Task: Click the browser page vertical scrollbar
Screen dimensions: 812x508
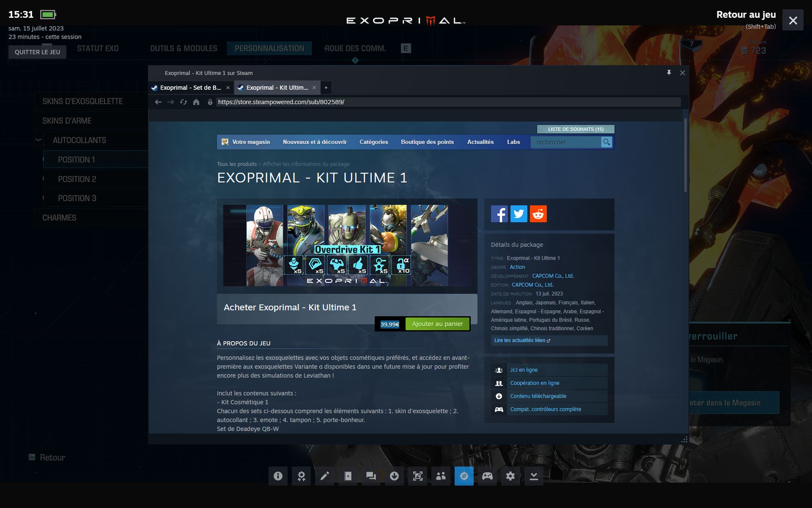Action: (686, 156)
